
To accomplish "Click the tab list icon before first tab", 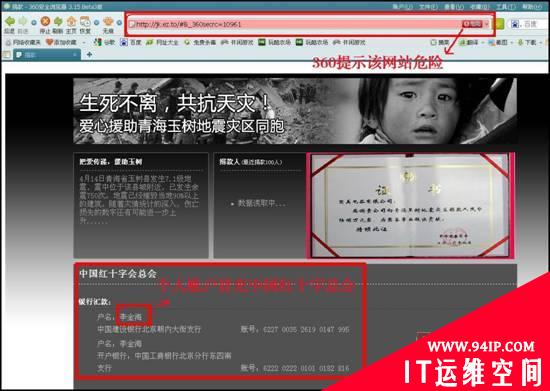I will (x=6, y=55).
